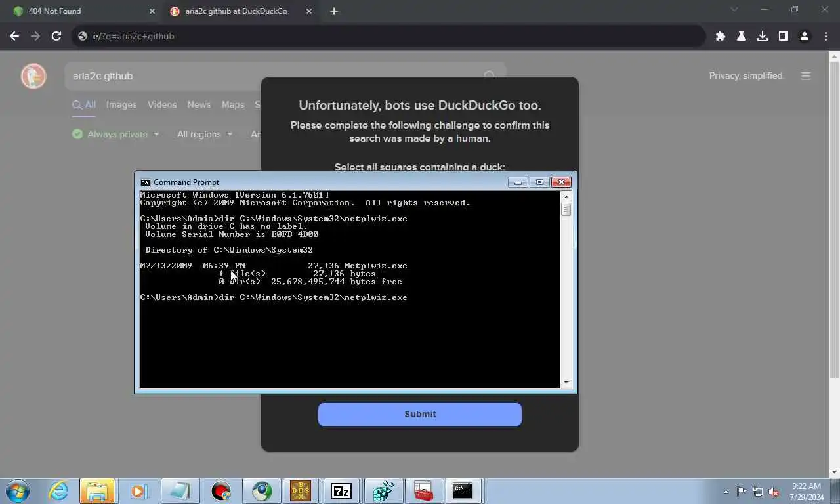Switch to the 404 Not Found tab
Screen dimensions: 840x504
point(82,11)
